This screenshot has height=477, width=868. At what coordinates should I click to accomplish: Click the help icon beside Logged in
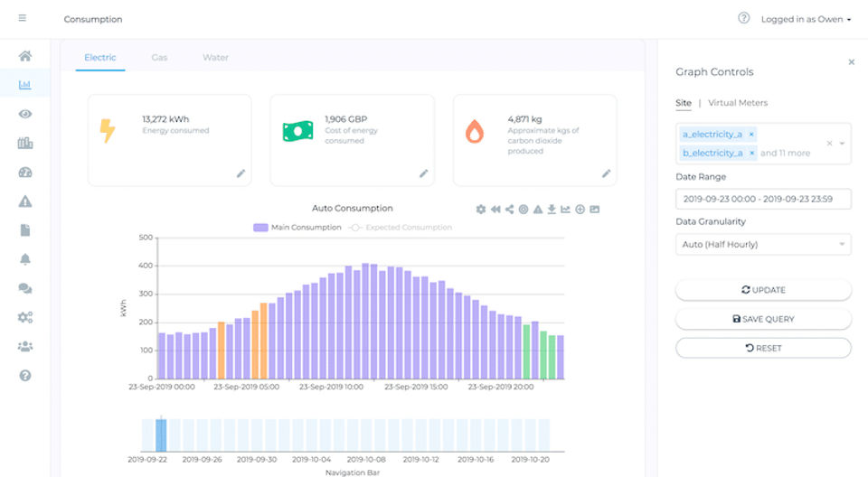coord(743,18)
